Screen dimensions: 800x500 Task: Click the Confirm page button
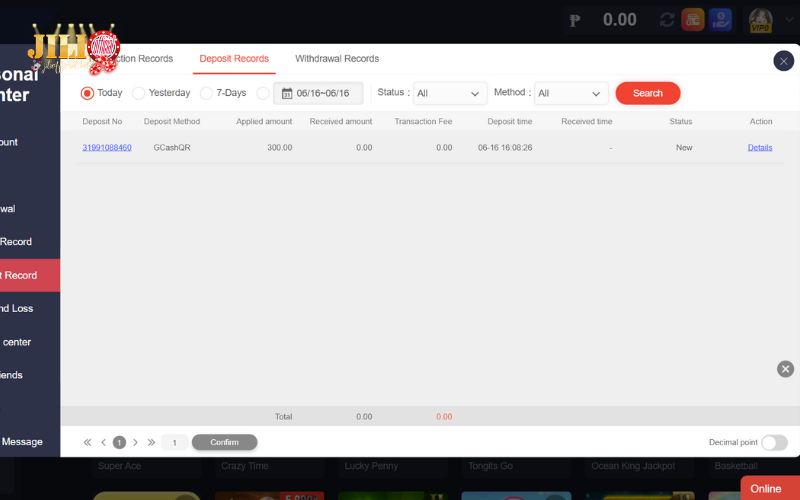pos(224,442)
